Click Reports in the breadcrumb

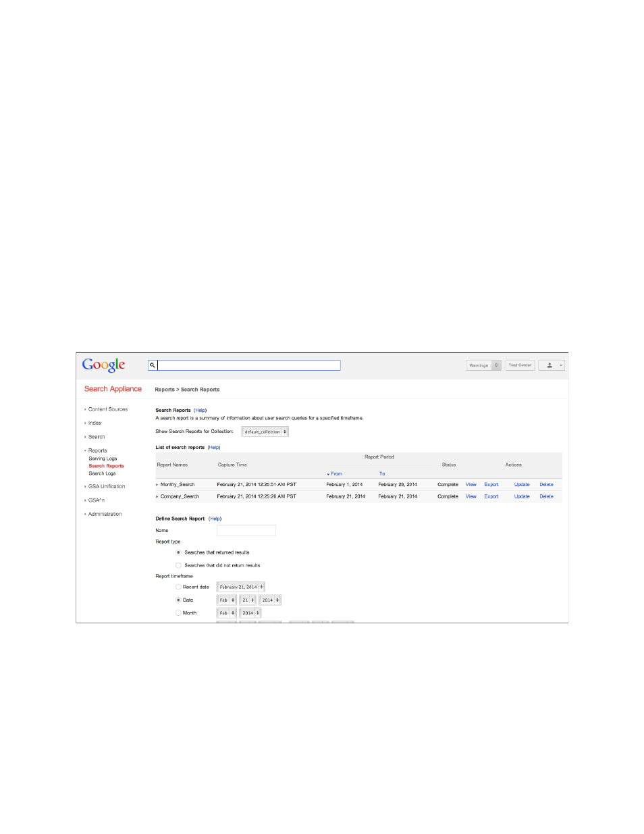(x=165, y=390)
